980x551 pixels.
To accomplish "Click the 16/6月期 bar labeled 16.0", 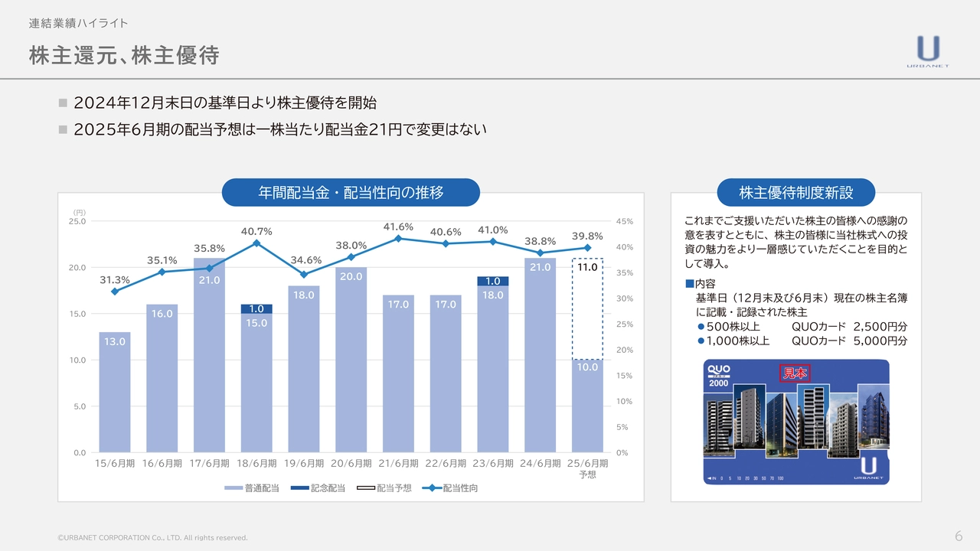I will [162, 378].
